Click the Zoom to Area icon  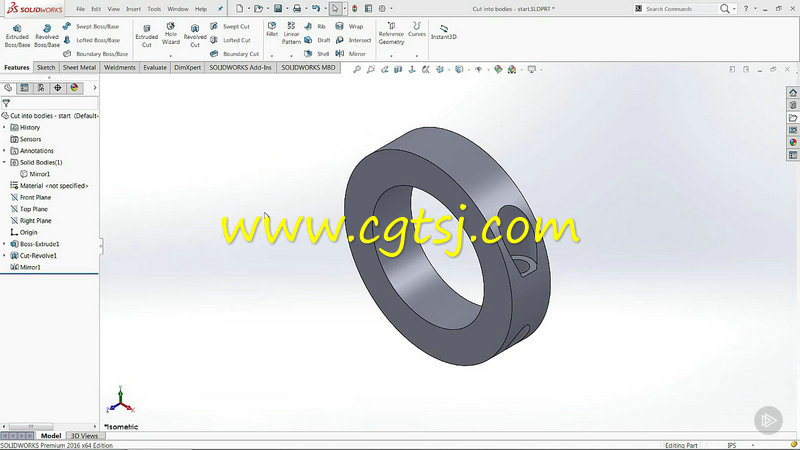[x=371, y=69]
